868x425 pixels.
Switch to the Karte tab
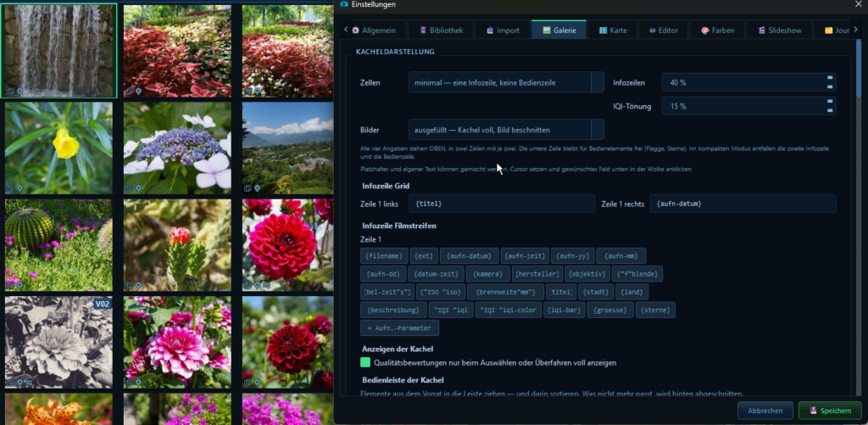[613, 31]
